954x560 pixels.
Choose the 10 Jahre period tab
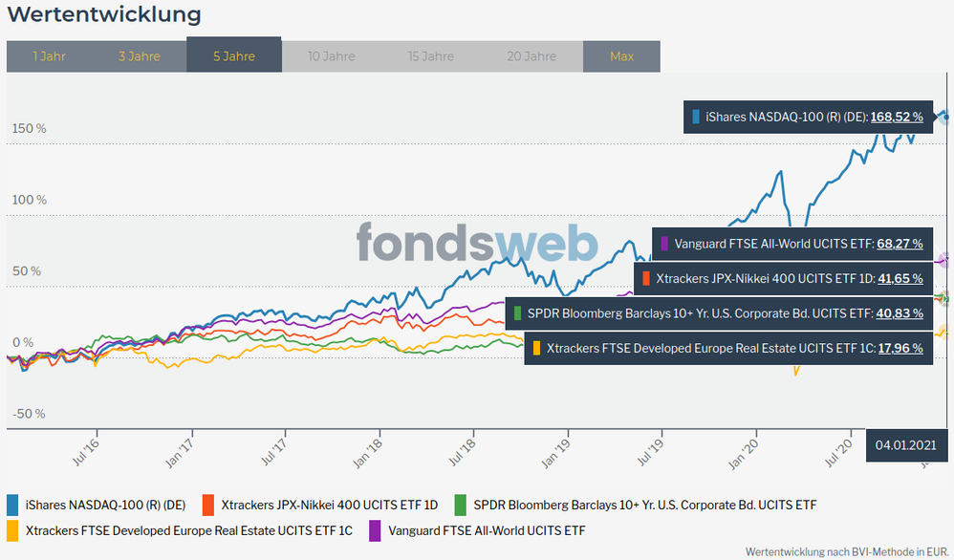(332, 56)
